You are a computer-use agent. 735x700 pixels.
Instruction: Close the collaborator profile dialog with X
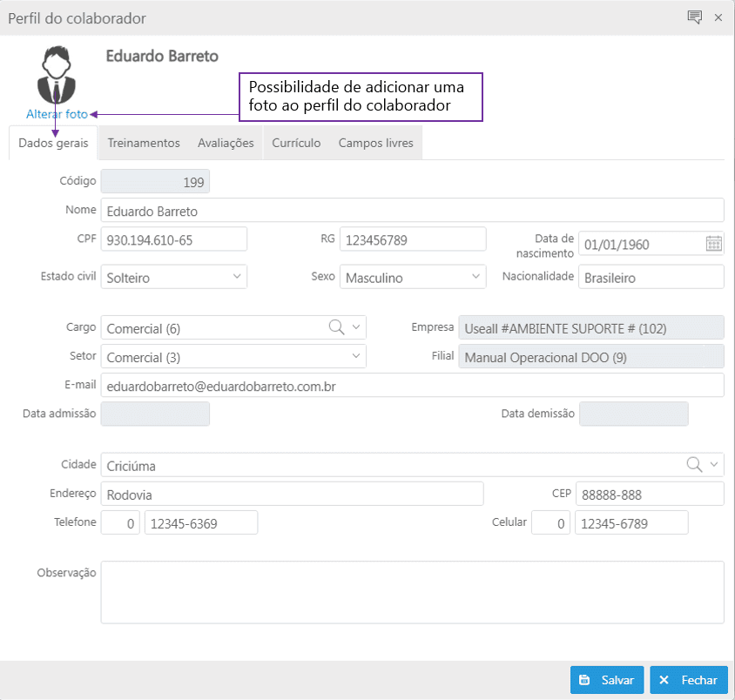(718, 17)
